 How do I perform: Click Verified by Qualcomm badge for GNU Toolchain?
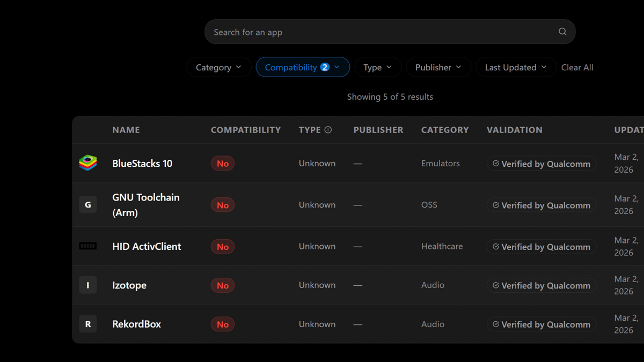tap(541, 205)
